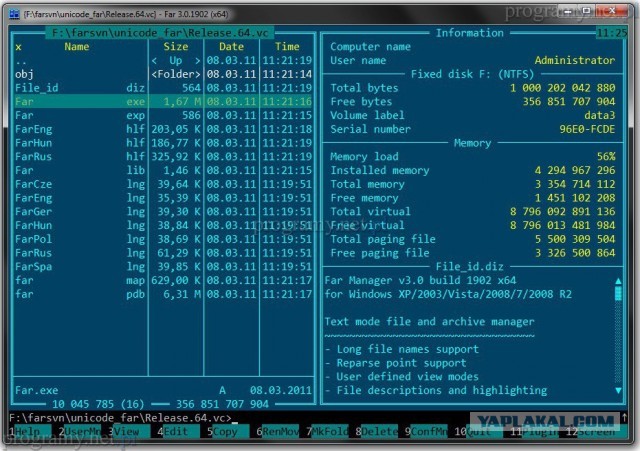This screenshot has width=640, height=451.
Task: Select the highlighted Far exe file
Action: tap(163, 102)
